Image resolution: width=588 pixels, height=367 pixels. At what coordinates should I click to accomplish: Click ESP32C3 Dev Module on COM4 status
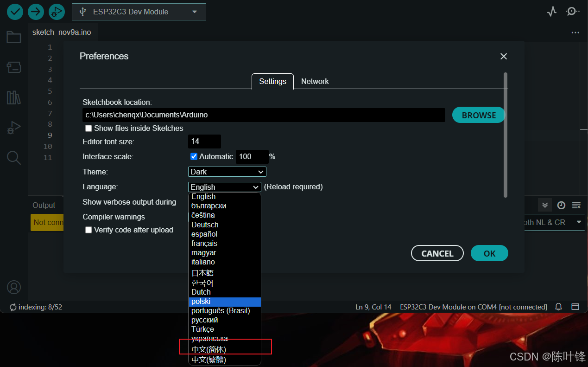click(474, 307)
